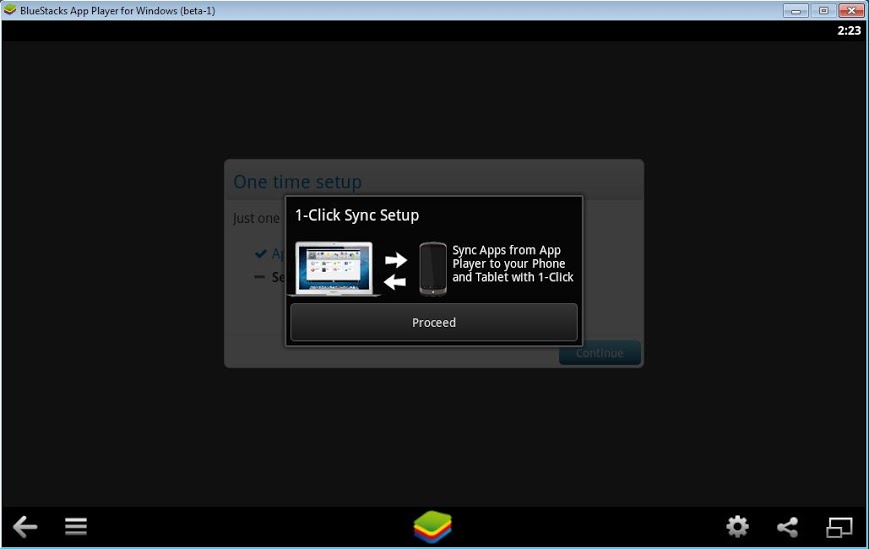869x549 pixels.
Task: Click the checkmark icon in setup list
Action: tap(260, 254)
